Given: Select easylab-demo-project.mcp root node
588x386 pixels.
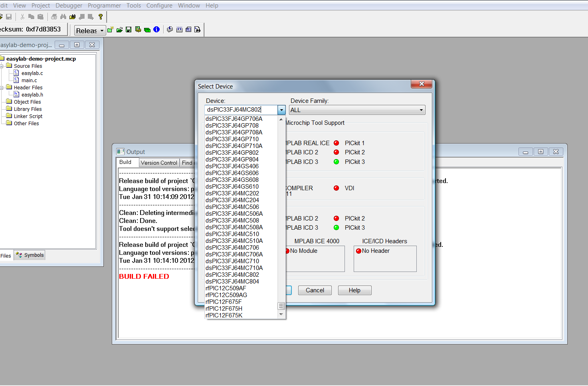Looking at the screenshot, I should [x=41, y=59].
